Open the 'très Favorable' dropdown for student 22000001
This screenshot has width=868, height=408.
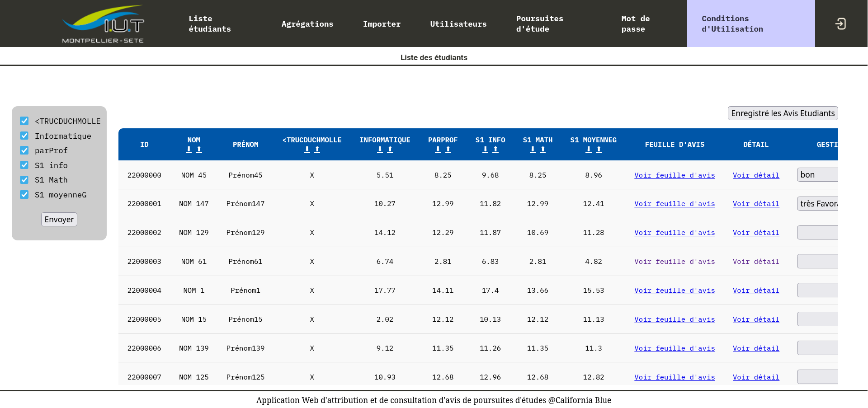[817, 204]
